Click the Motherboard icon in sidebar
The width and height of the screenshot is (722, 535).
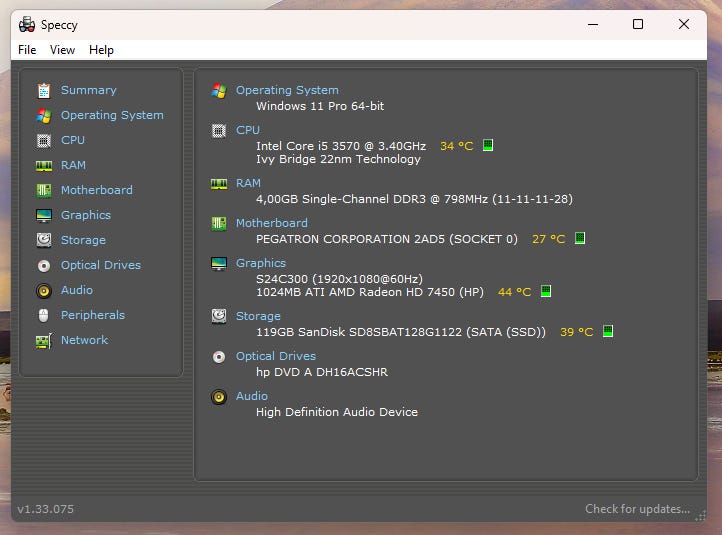(44, 190)
